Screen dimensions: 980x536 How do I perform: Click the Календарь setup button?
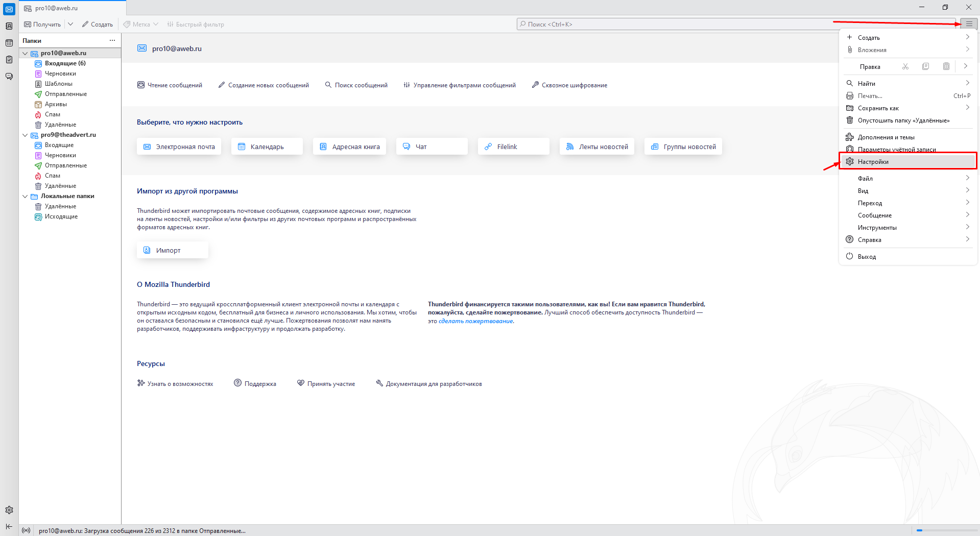click(267, 147)
